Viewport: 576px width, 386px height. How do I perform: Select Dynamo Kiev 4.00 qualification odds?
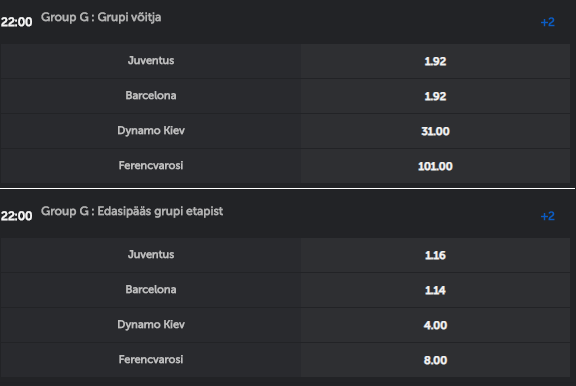[x=435, y=325]
